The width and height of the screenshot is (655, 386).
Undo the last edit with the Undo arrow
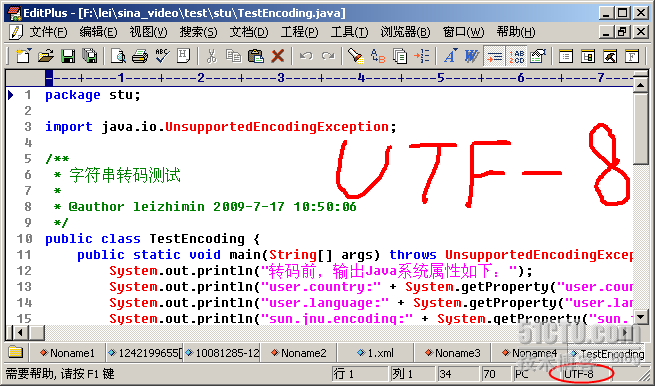[306, 56]
